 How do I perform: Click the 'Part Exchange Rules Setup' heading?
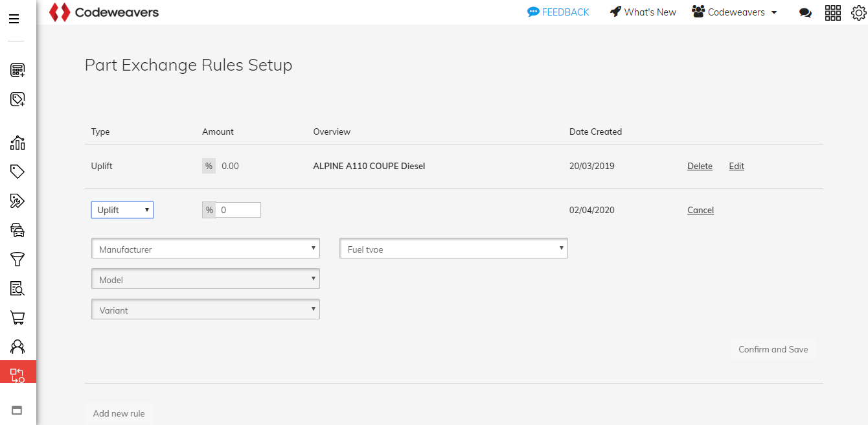pos(188,65)
